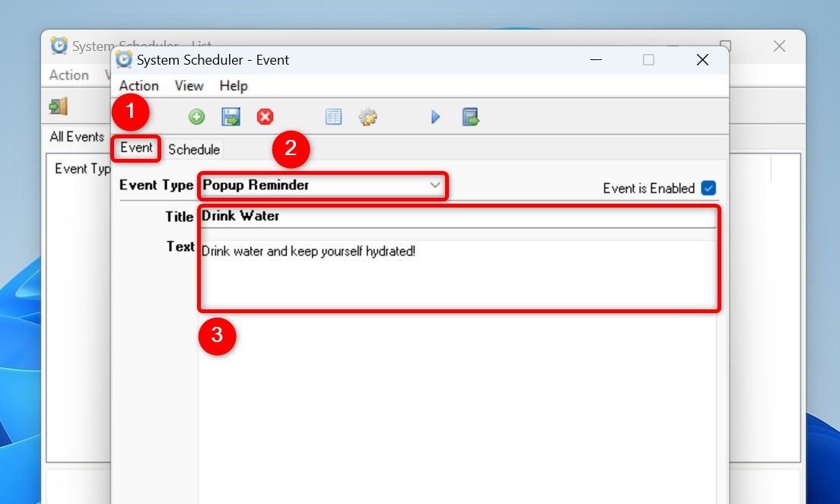Click the System Scheduler clock icon in the Event title bar
Image resolution: width=840 pixels, height=504 pixels.
pos(124,59)
